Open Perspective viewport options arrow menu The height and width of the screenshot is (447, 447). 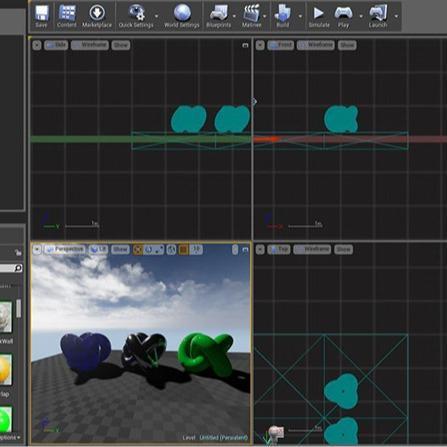37,249
